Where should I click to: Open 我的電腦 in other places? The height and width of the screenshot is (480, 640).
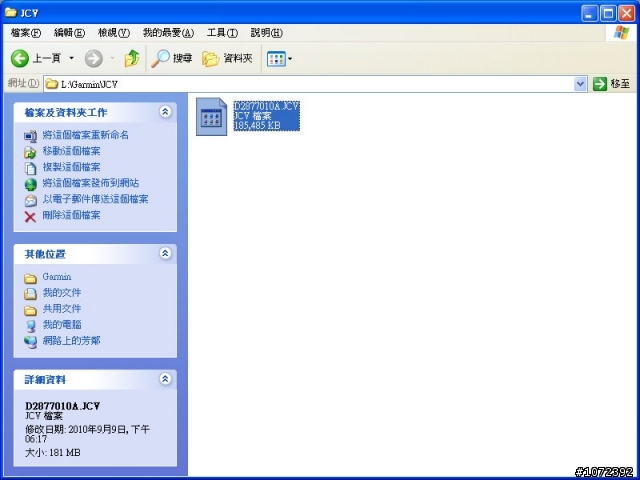click(x=62, y=324)
